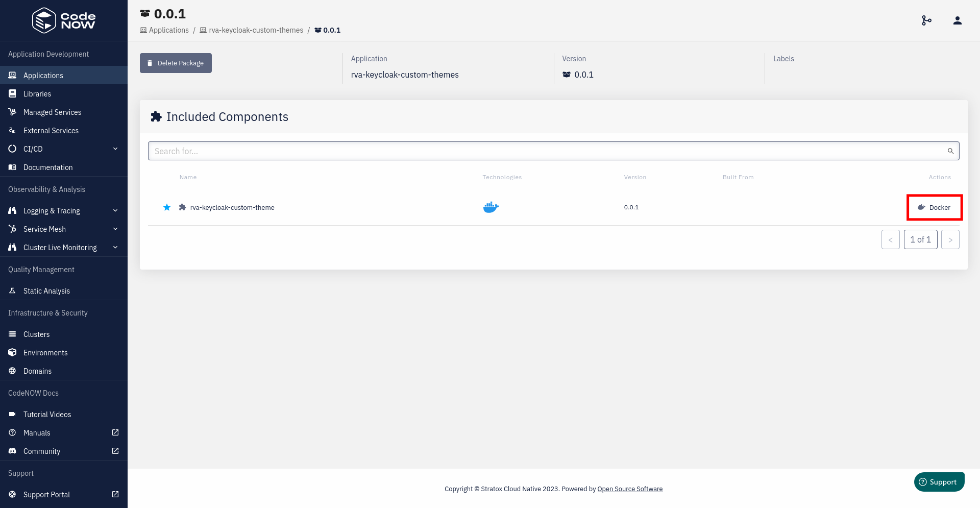Screen dimensions: 980x508
Task: Click the Community external link icon
Action: 115,451
